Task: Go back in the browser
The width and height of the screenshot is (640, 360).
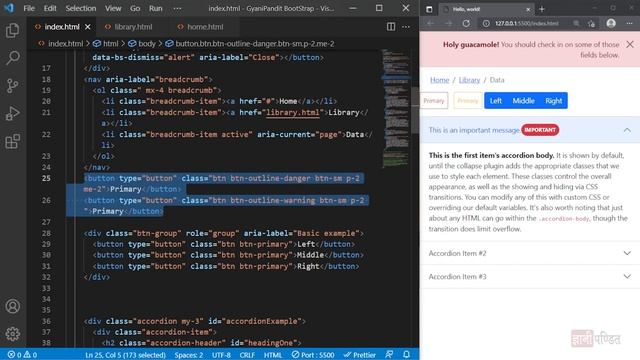Action: (x=430, y=23)
